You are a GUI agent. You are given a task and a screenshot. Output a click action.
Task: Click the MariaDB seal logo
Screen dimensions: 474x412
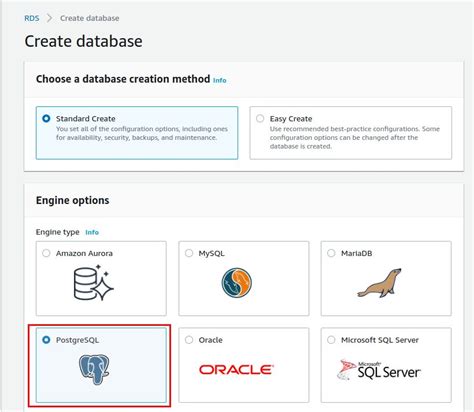pos(379,283)
